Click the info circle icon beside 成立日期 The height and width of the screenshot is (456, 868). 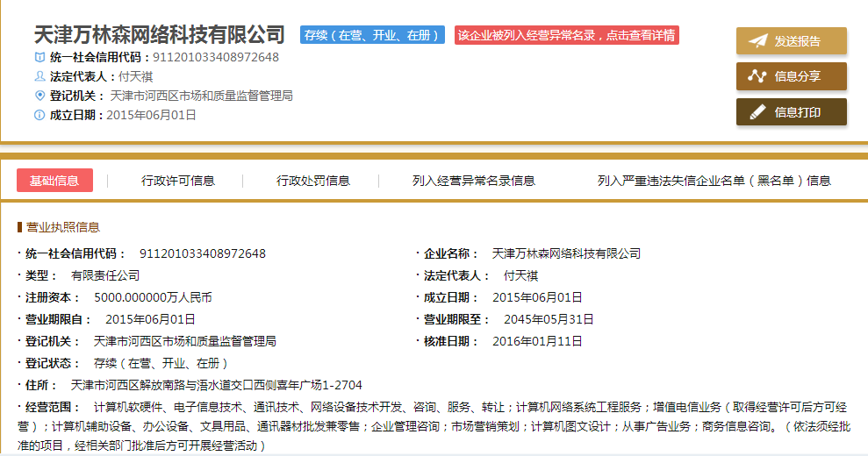coord(39,115)
